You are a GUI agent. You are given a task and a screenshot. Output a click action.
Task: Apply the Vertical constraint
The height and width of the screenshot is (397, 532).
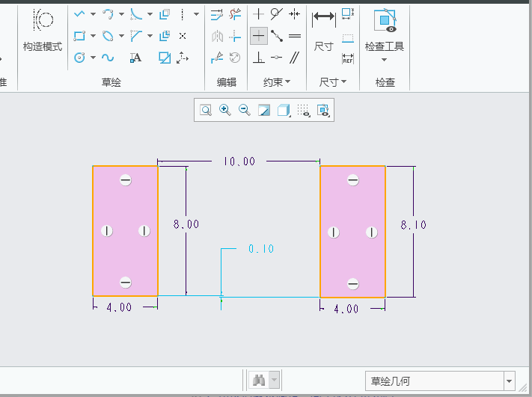[x=259, y=14]
